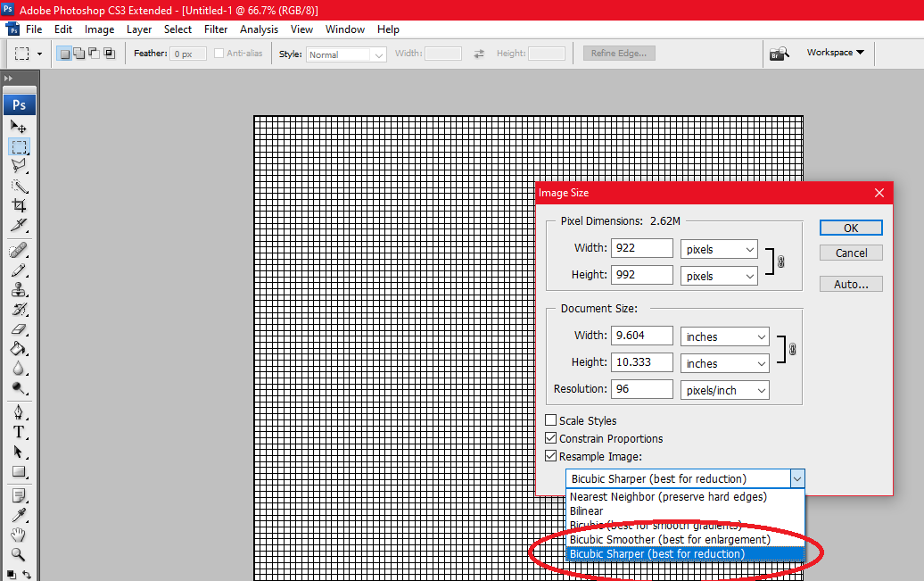Screen dimensions: 924x581
Task: Choose Bicubic Sharper in the list
Action: pyautogui.click(x=685, y=553)
